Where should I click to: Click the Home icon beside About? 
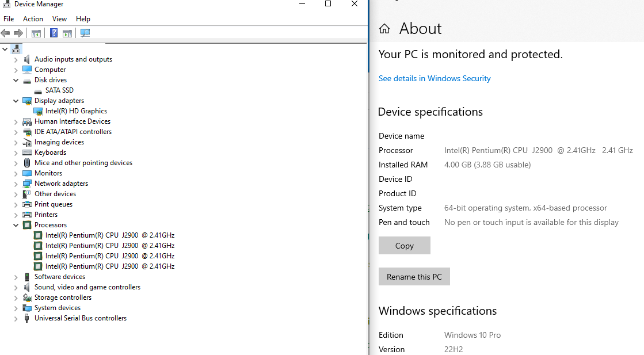pos(384,29)
